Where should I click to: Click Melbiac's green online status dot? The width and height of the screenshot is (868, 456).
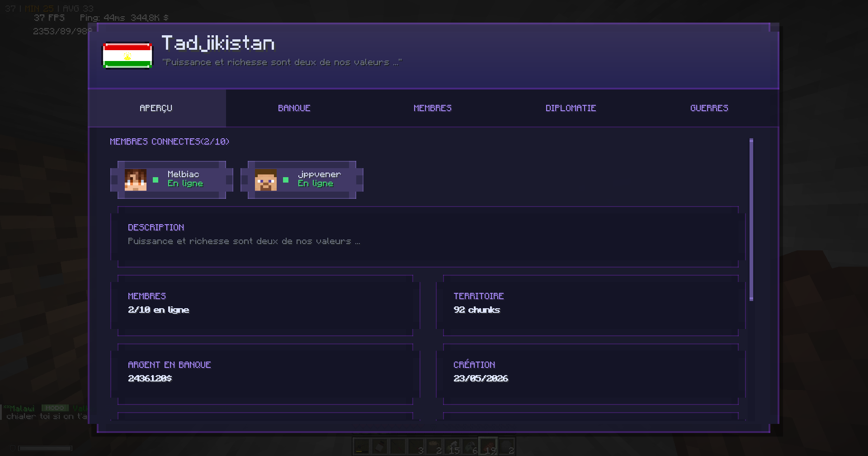[x=156, y=180]
